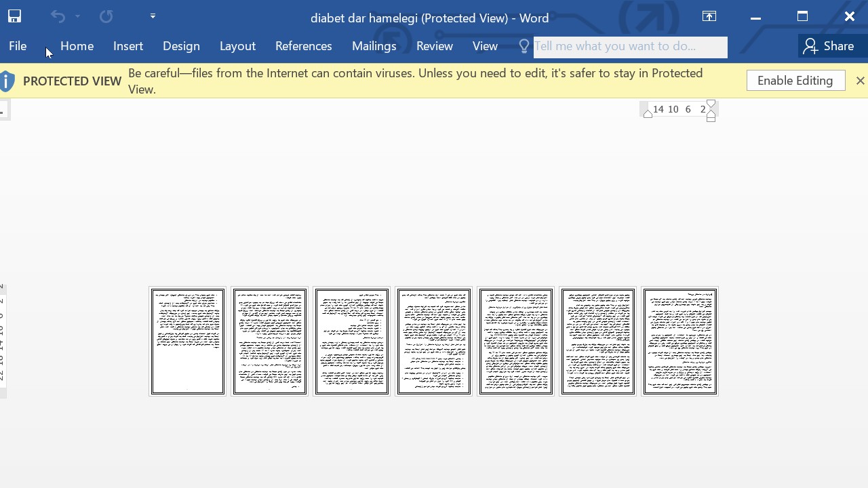Click the Undo arrow icon
The height and width of the screenshot is (488, 868).
pyautogui.click(x=58, y=16)
